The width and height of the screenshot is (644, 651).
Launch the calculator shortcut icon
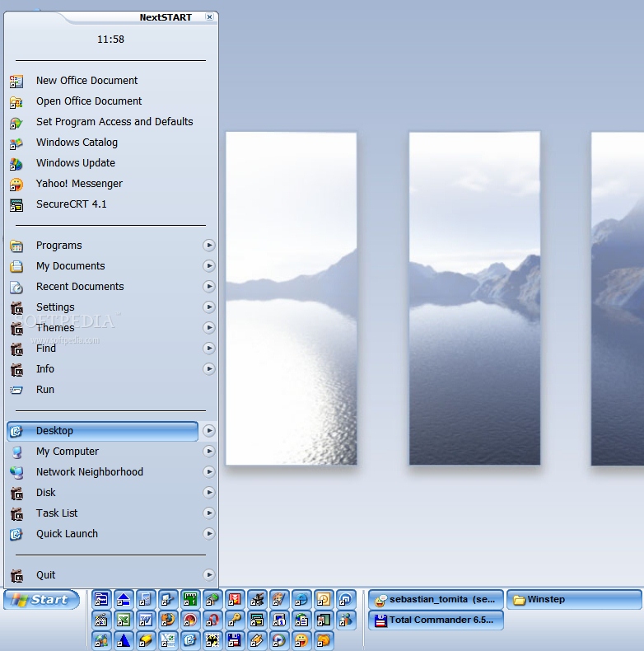[146, 599]
